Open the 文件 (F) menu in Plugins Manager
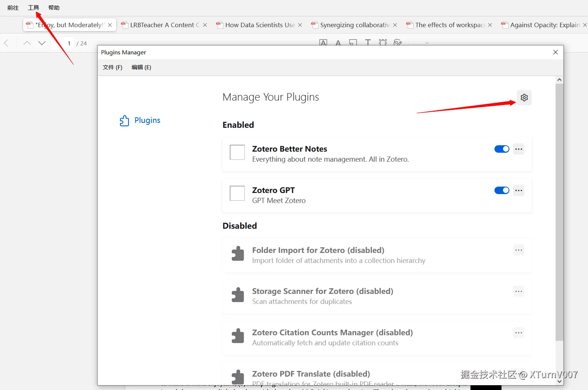This screenshot has height=390, width=588. tap(113, 67)
